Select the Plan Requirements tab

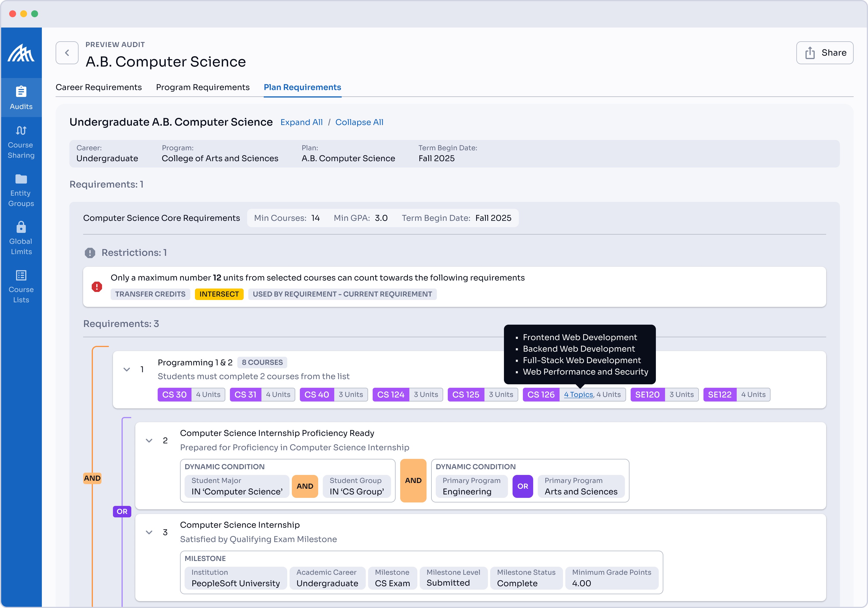302,87
